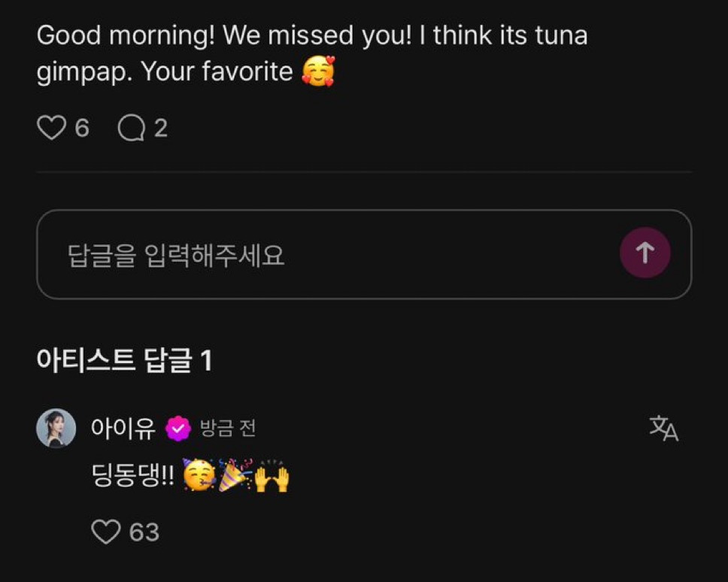Click the 6 likes count on the post
The height and width of the screenshot is (582, 728).
coord(82,129)
